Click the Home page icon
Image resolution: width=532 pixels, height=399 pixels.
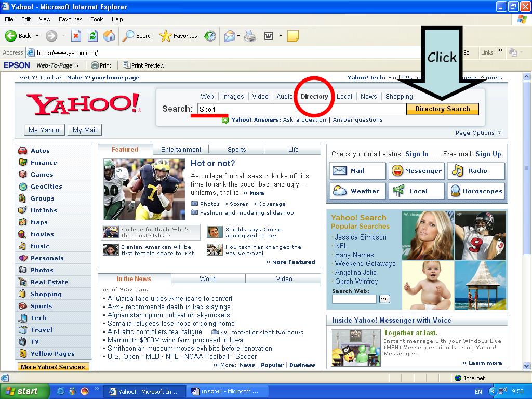click(x=109, y=36)
